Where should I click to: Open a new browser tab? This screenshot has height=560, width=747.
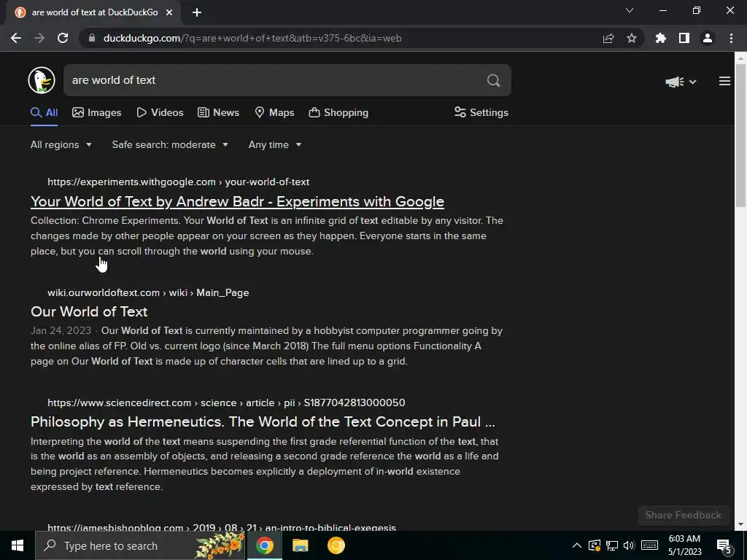[x=197, y=12]
